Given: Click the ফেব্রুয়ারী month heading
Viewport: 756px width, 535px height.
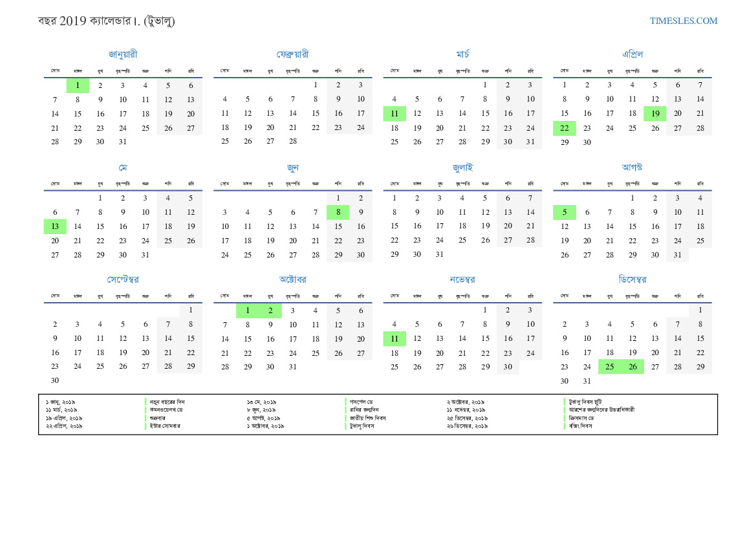Looking at the screenshot, I should pos(292,54).
